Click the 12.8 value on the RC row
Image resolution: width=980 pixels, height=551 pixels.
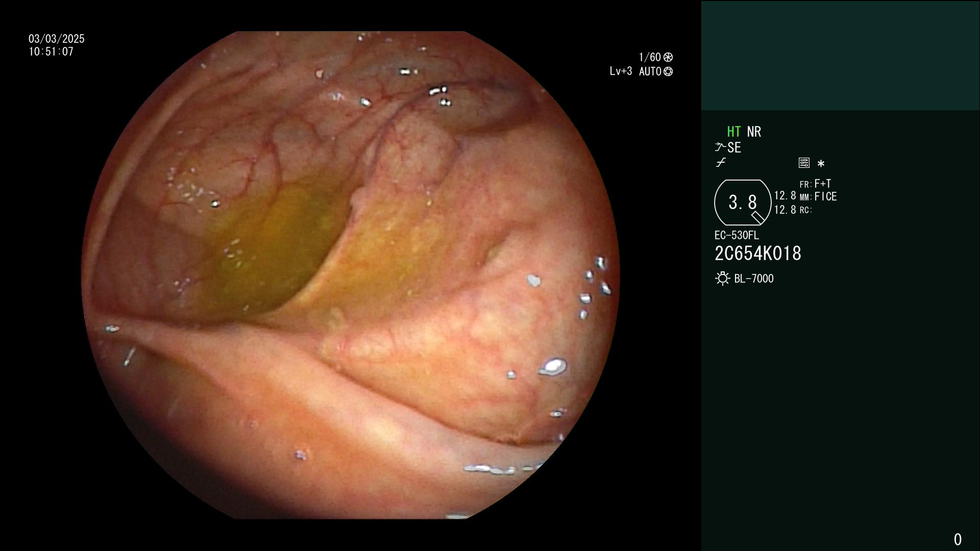[785, 210]
